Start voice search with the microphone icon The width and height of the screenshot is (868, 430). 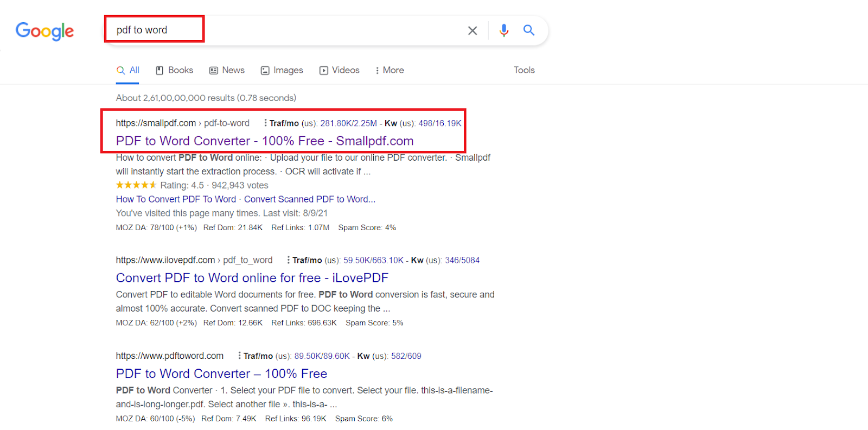pos(504,30)
